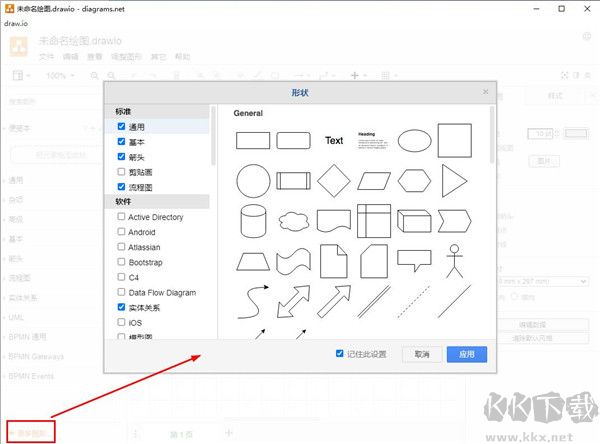600x444 pixels.
Task: Select the Step chevron shape
Action: click(x=455, y=221)
